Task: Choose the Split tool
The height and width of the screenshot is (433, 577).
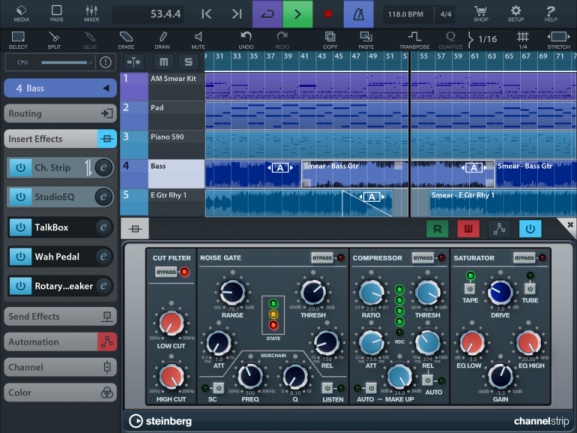Action: [54, 40]
